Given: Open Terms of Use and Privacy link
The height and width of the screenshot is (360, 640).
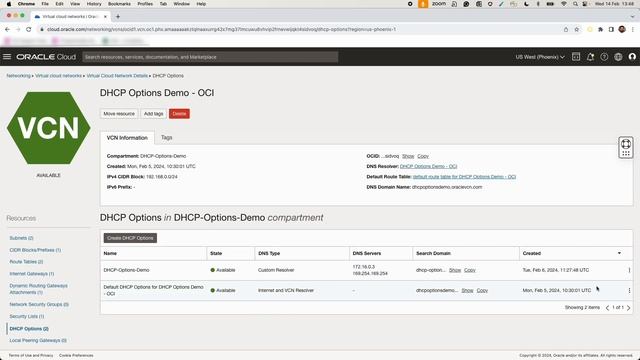Looking at the screenshot, I should (31, 356).
